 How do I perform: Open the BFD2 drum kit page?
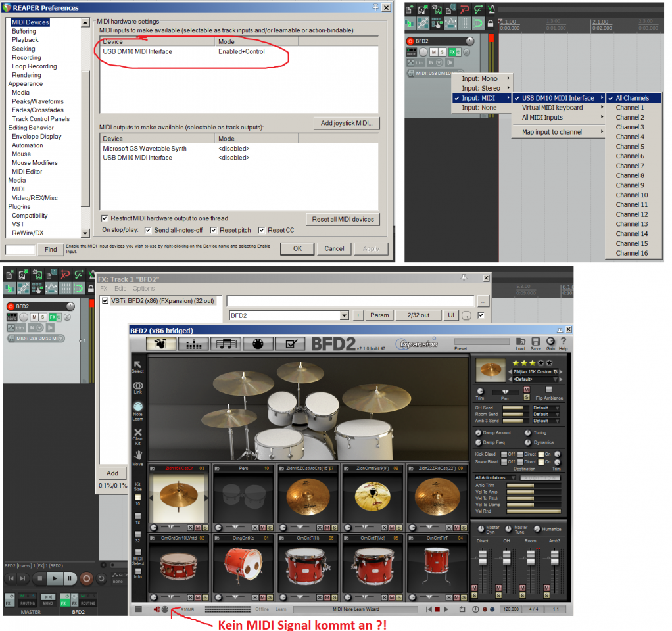pos(161,344)
